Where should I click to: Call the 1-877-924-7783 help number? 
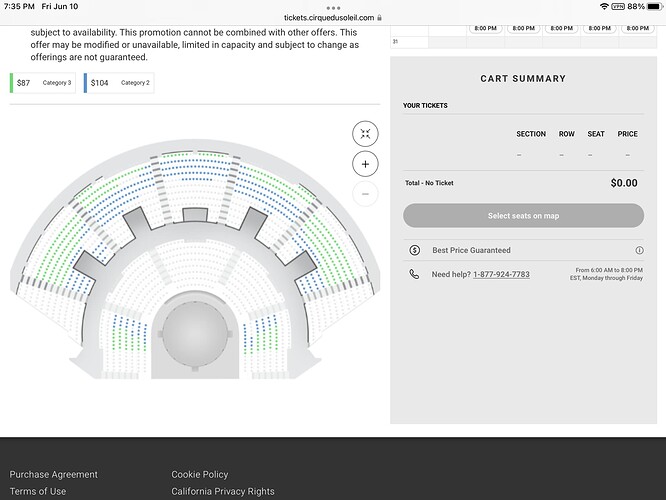coord(501,274)
